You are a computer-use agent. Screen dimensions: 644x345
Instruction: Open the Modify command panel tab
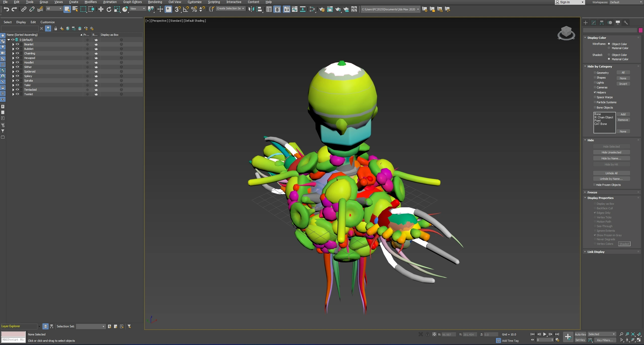pos(594,23)
